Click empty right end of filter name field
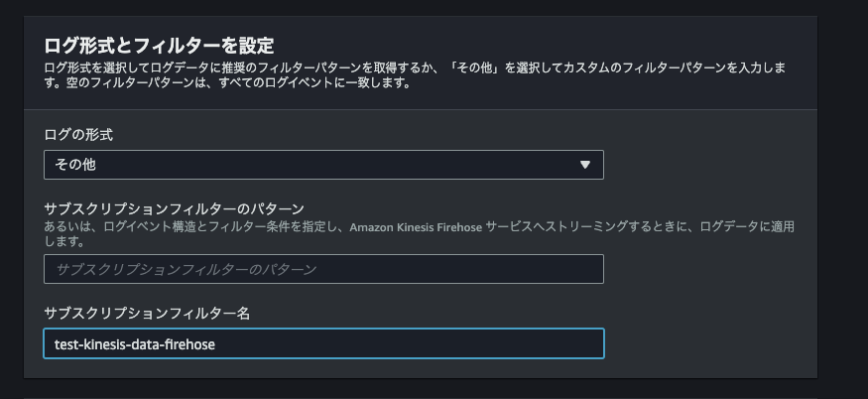The width and height of the screenshot is (868, 399). [556, 343]
